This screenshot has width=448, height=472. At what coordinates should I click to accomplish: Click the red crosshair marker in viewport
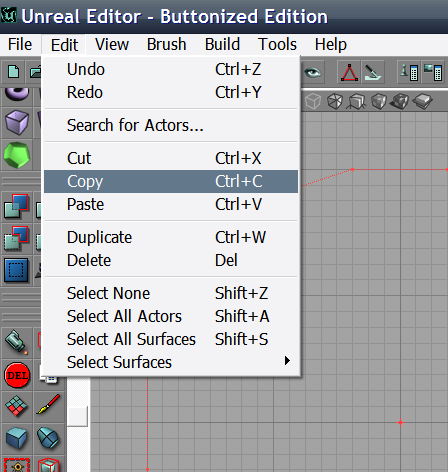[x=400, y=422]
